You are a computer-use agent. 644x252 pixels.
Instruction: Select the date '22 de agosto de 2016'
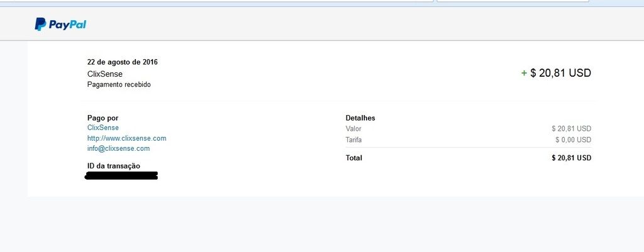point(123,62)
